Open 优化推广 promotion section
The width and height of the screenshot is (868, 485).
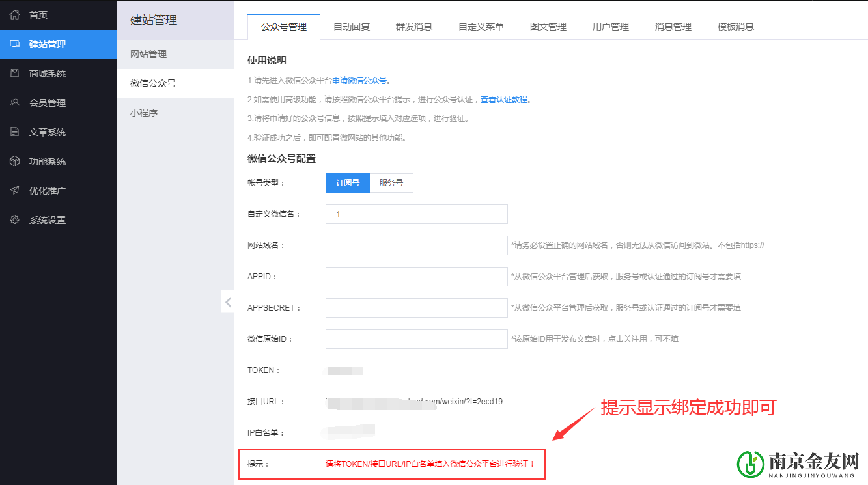tap(39, 190)
